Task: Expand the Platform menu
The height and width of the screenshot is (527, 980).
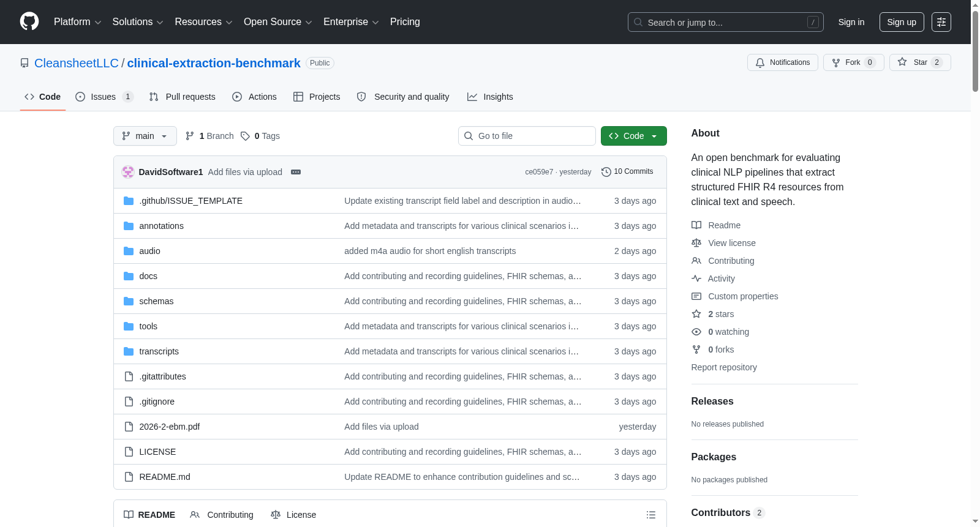Action: click(78, 22)
